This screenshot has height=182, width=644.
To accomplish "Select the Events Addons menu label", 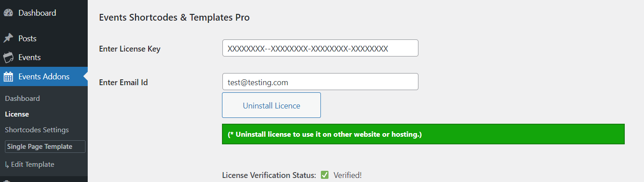I will (x=44, y=77).
